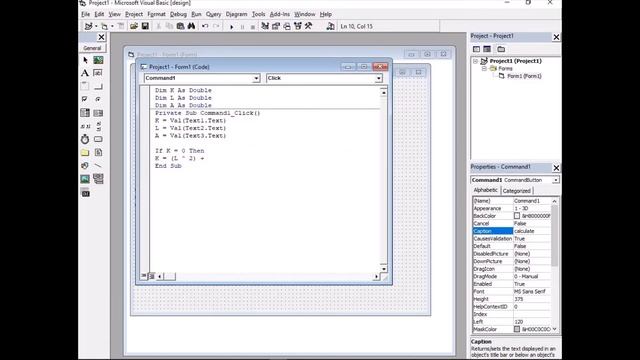Screen dimensions: 640x360
Task: Select the Data control tool
Action: tap(98, 179)
